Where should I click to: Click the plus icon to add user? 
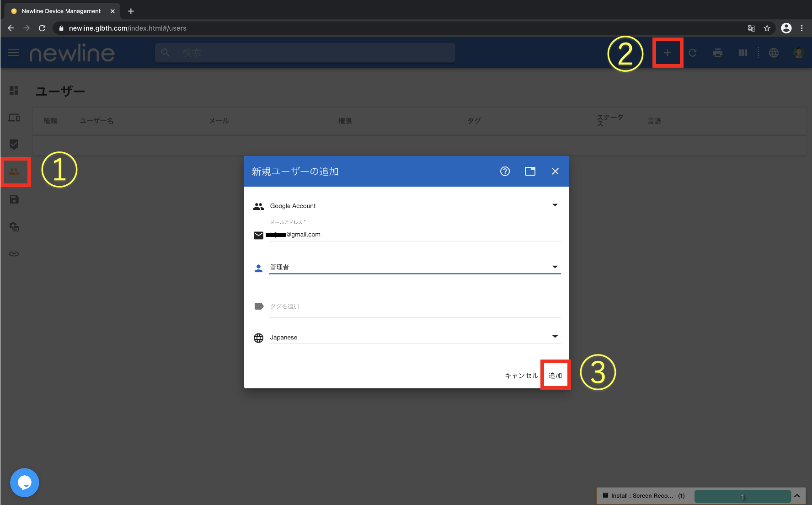tap(667, 53)
